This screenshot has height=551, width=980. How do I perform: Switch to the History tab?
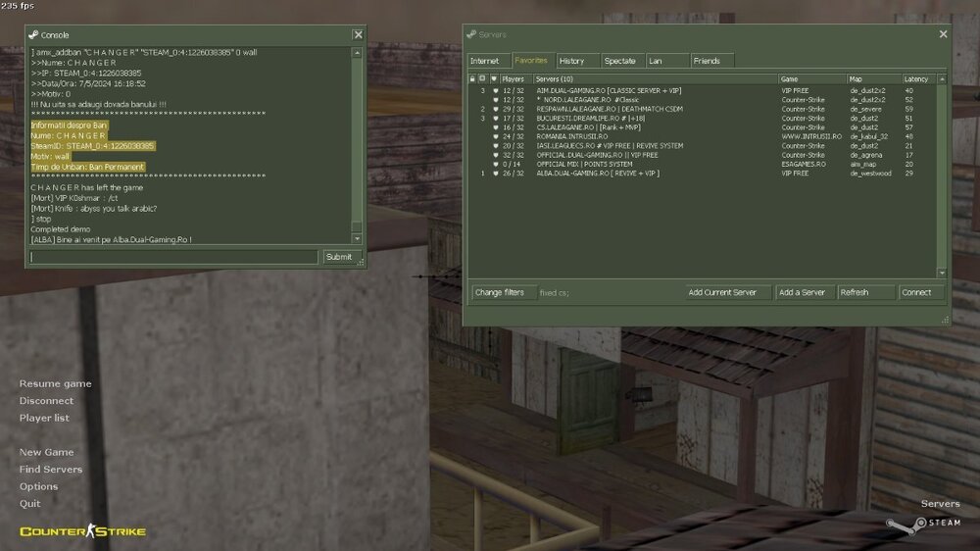pyautogui.click(x=573, y=61)
